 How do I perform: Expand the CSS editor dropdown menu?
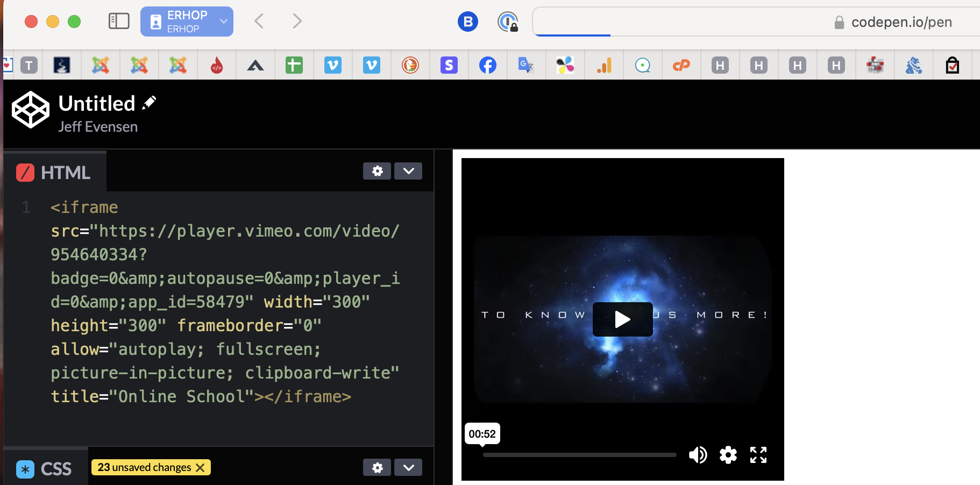[408, 467]
